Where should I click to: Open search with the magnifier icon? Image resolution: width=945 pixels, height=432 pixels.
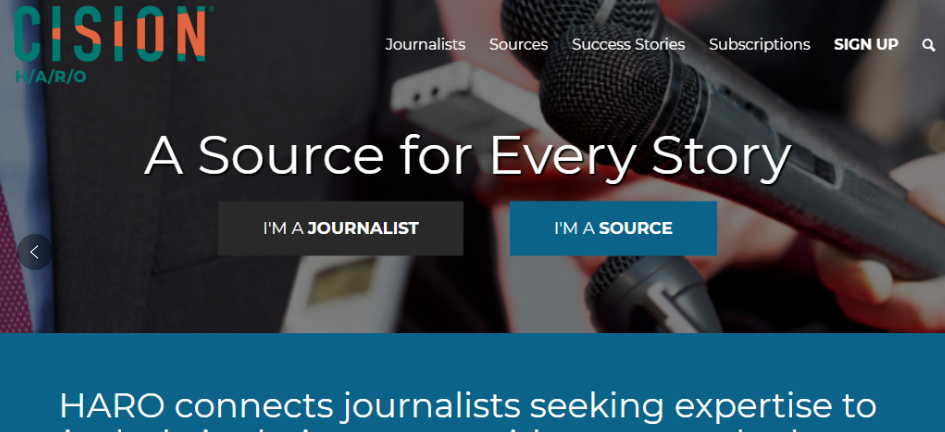coord(928,45)
